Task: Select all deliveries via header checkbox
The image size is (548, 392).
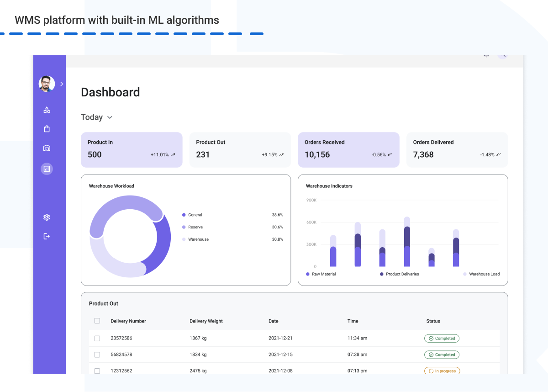Action: click(x=97, y=321)
